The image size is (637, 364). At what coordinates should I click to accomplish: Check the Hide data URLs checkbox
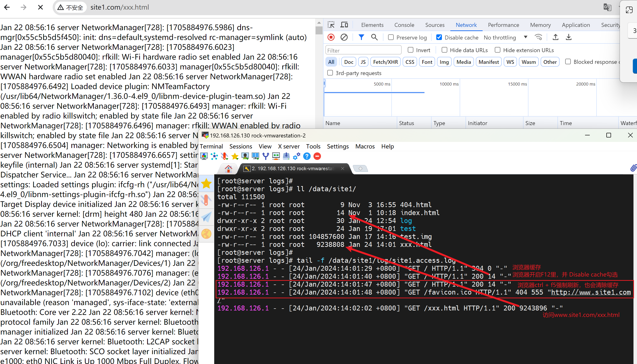444,50
